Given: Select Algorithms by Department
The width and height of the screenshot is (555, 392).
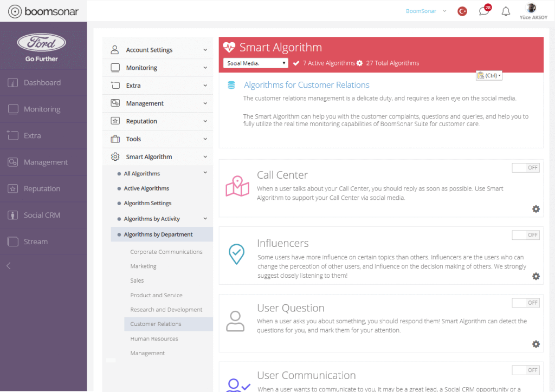Looking at the screenshot, I should point(162,234).
